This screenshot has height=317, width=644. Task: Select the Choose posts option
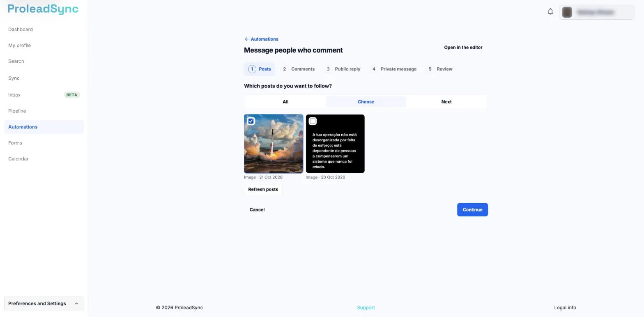click(x=366, y=102)
